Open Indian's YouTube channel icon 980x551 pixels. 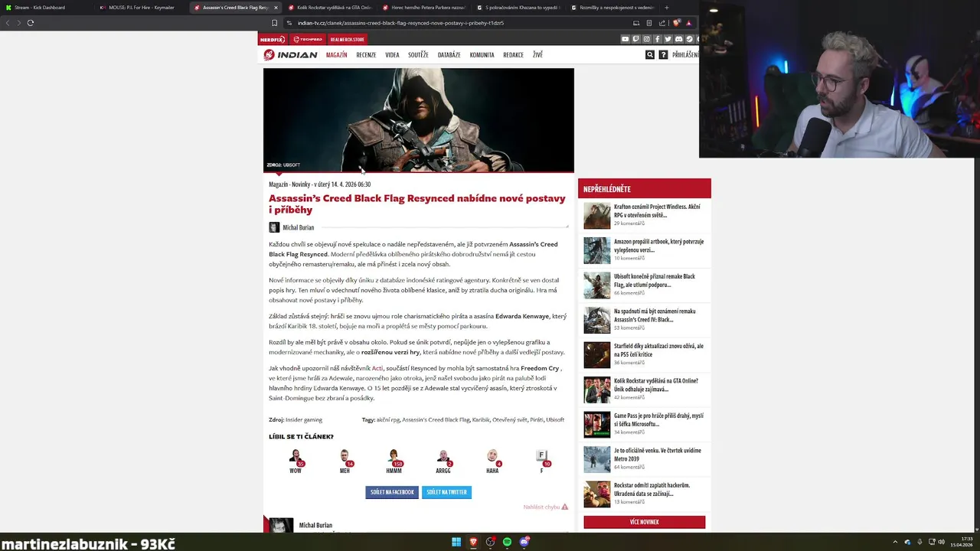[626, 39]
